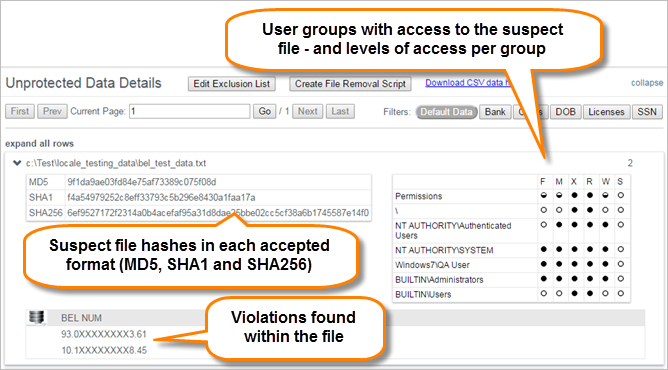Viewport: 668px width, 370px height.
Task: Click the S column header in permissions
Action: pyautogui.click(x=620, y=182)
